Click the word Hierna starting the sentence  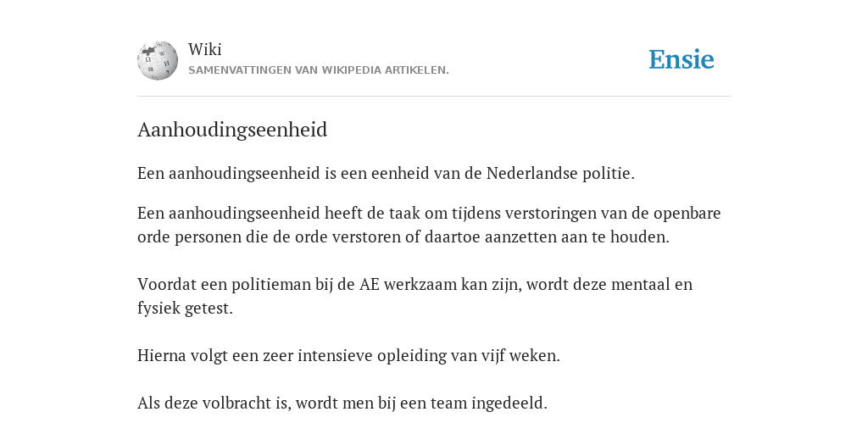[x=162, y=355]
